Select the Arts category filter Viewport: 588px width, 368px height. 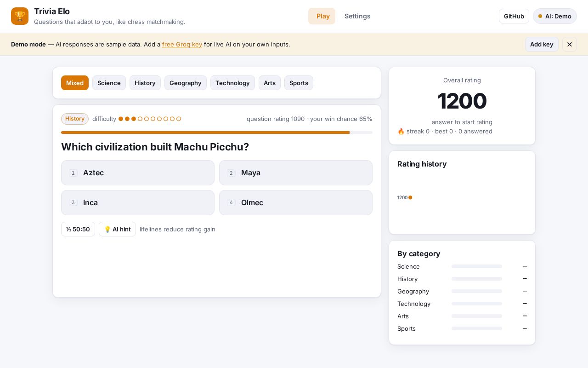270,83
